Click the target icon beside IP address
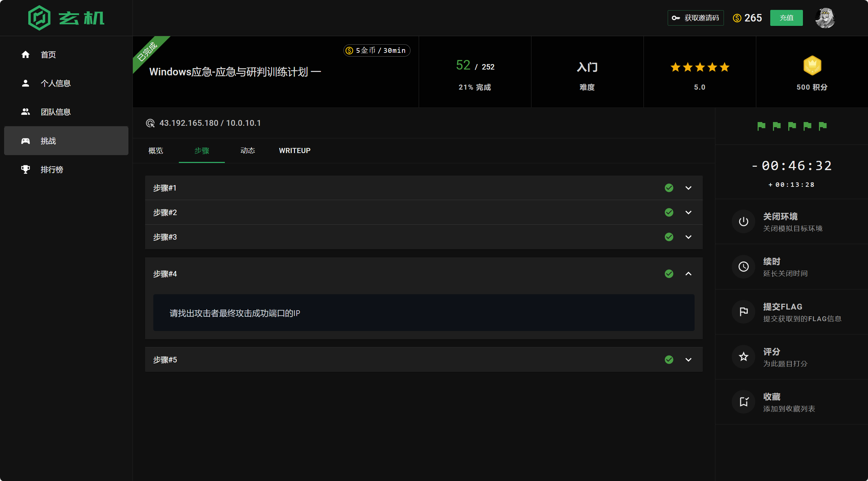The height and width of the screenshot is (481, 868). [150, 123]
